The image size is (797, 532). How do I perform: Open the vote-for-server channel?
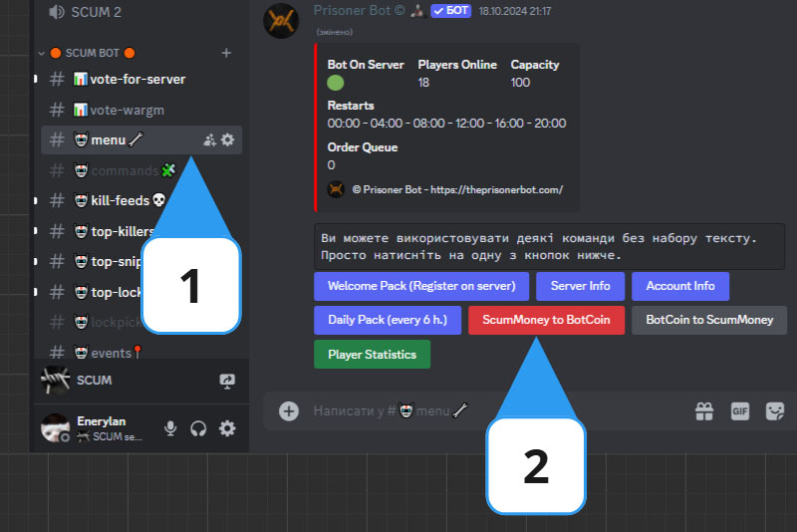(x=137, y=80)
